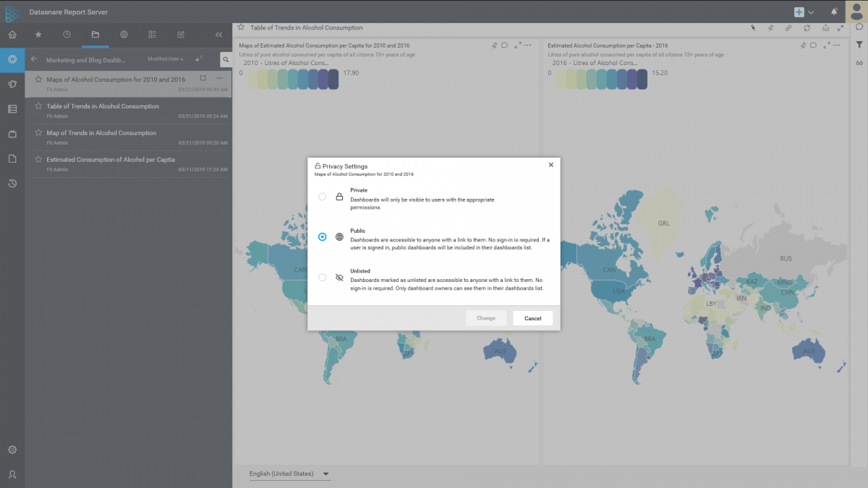Open more options on 2016 widget
Image resolution: width=868 pixels, height=488 pixels.
pyautogui.click(x=838, y=45)
